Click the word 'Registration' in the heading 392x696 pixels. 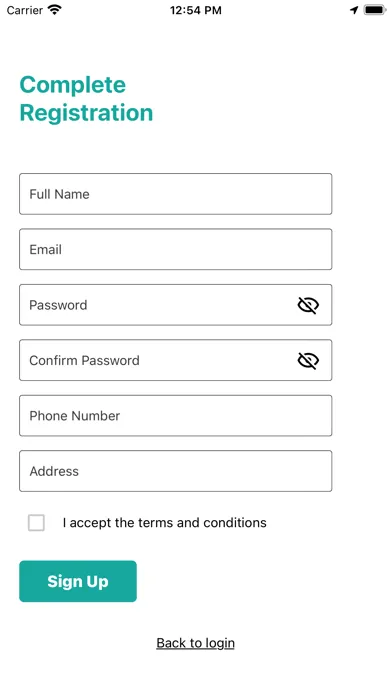[87, 113]
